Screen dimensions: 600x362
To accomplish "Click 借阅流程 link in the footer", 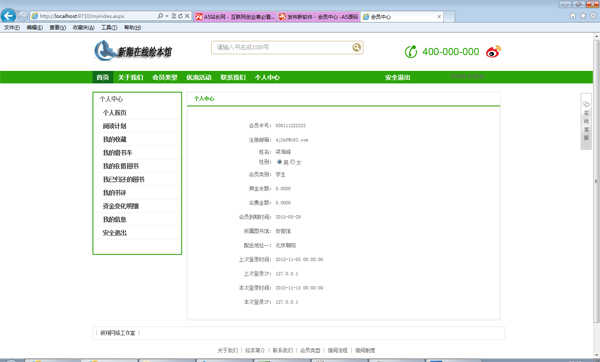I will point(338,350).
